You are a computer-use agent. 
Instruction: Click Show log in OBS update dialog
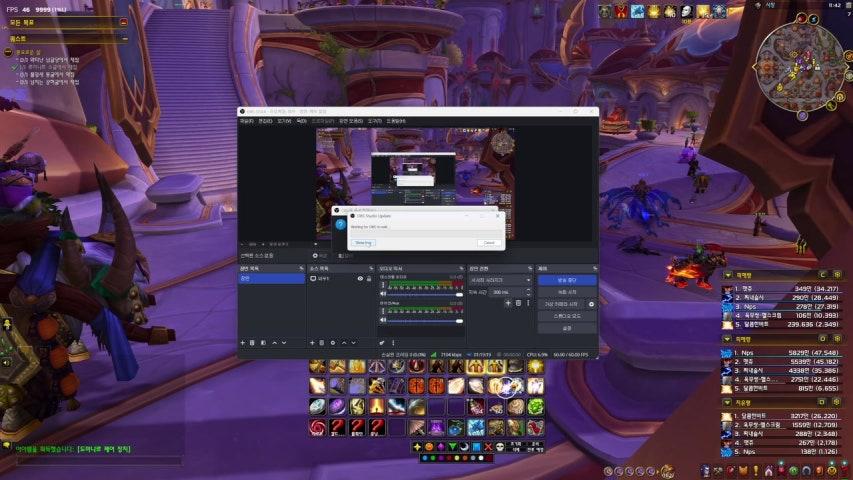coord(363,243)
